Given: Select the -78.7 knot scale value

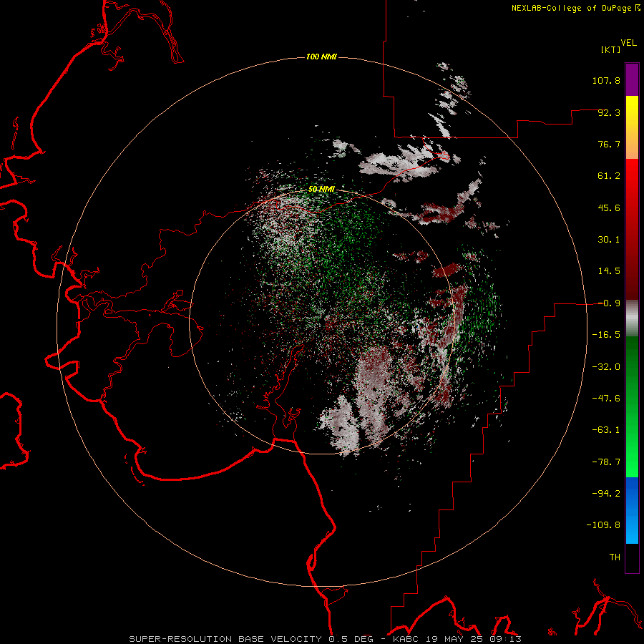Looking at the screenshot, I should click(606, 462).
